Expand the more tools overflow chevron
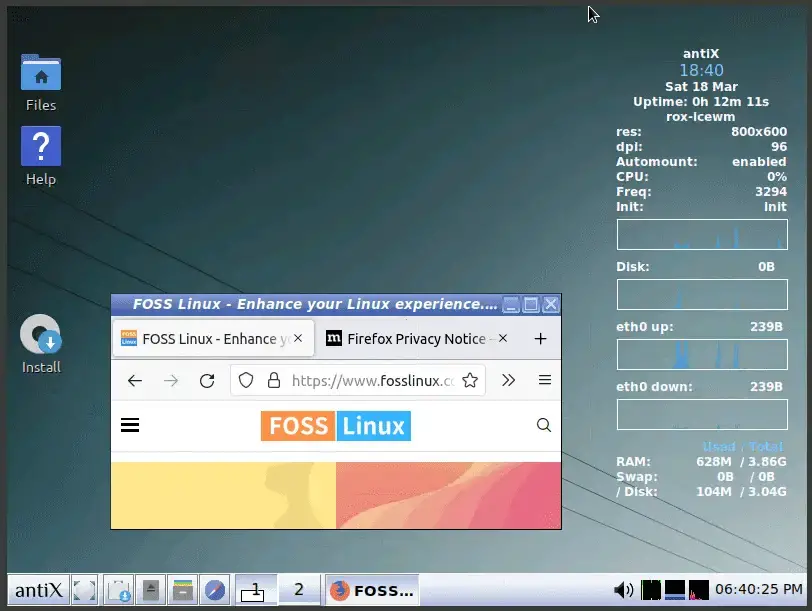The image size is (812, 611). pyautogui.click(x=509, y=381)
